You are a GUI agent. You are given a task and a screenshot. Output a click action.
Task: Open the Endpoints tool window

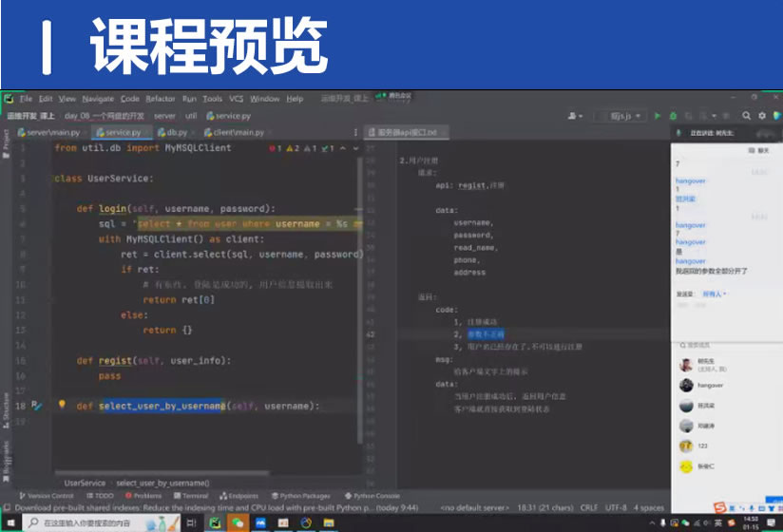239,496
